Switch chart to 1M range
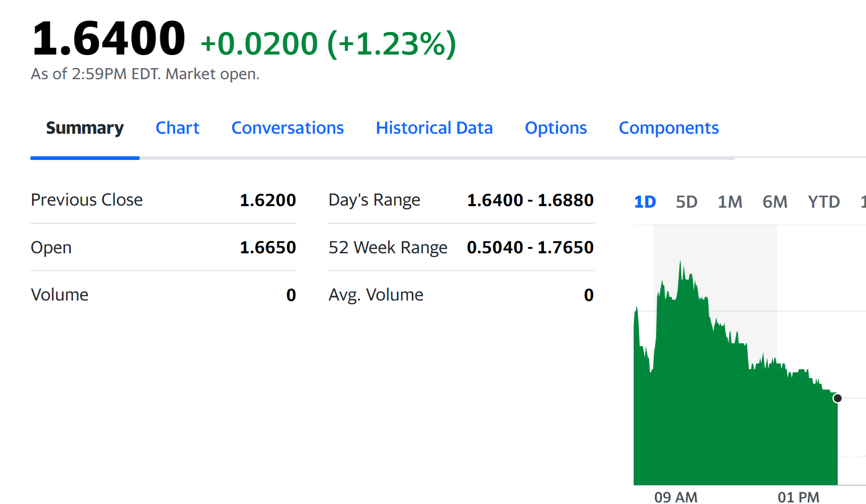The height and width of the screenshot is (504, 866). pos(730,202)
